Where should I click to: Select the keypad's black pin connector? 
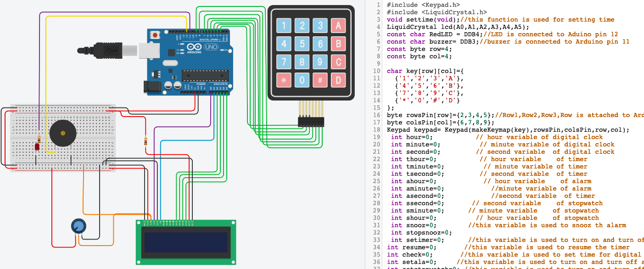coord(311,122)
